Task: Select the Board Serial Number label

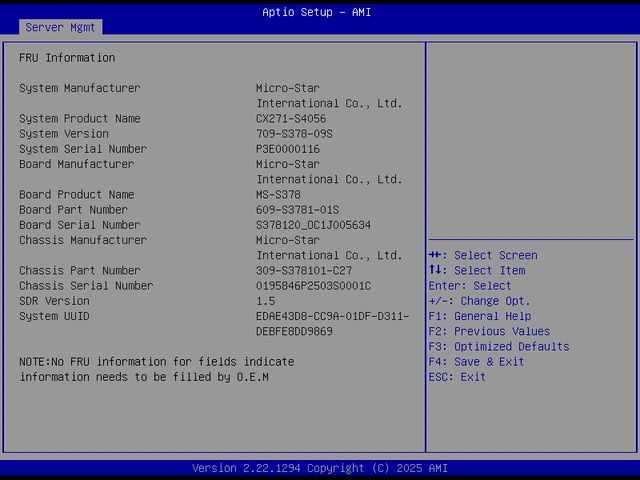Action: click(80, 225)
